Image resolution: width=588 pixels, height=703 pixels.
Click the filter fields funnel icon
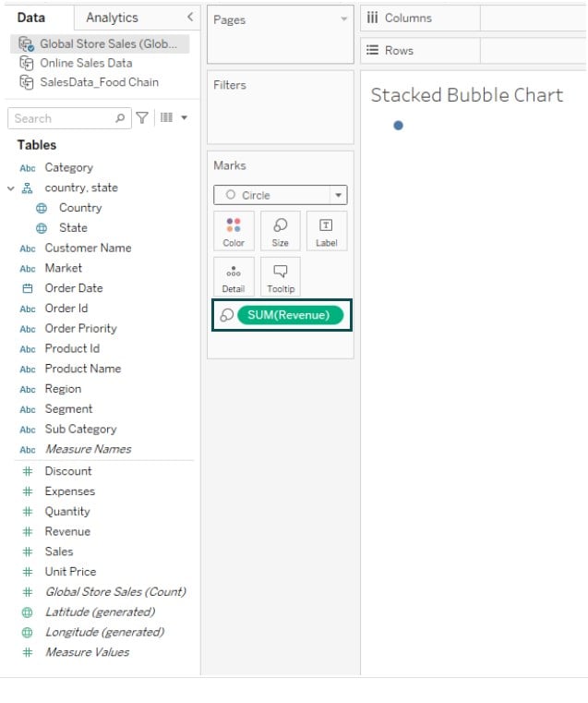(142, 118)
